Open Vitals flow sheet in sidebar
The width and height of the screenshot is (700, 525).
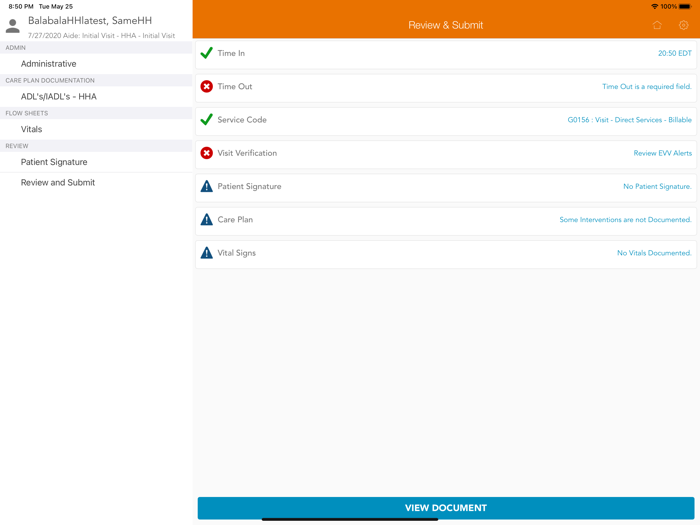coord(96,129)
